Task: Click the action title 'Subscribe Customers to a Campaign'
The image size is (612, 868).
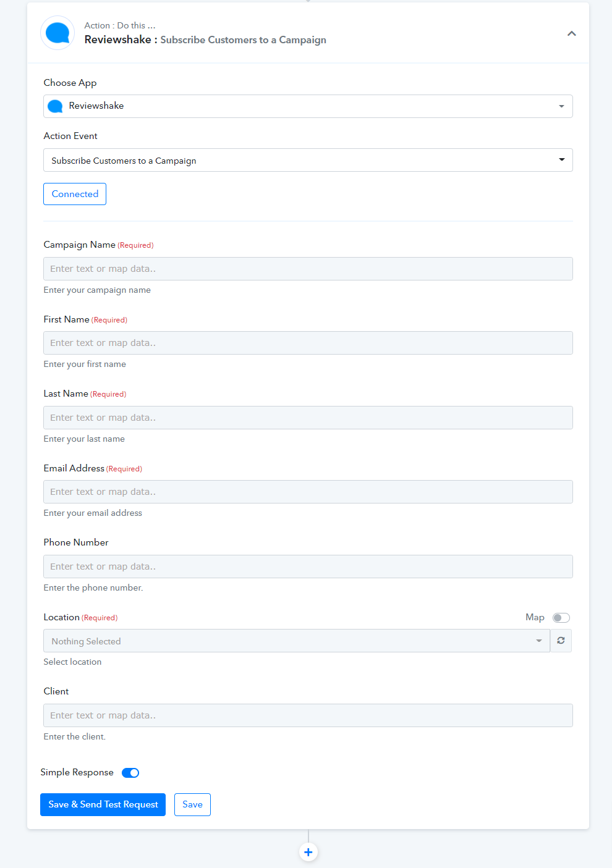Action: coord(243,40)
